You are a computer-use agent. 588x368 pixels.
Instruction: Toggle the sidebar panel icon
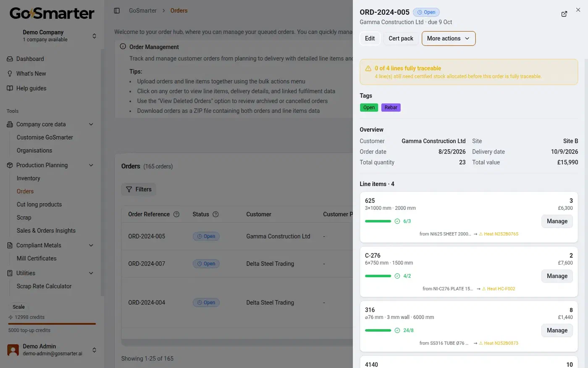click(117, 11)
